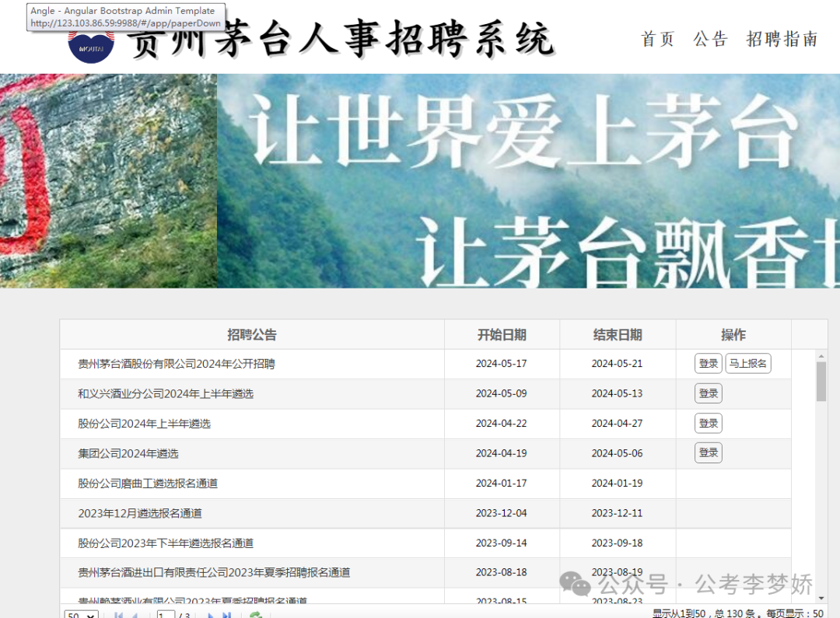Click start date 2024-05-09

pyautogui.click(x=502, y=393)
